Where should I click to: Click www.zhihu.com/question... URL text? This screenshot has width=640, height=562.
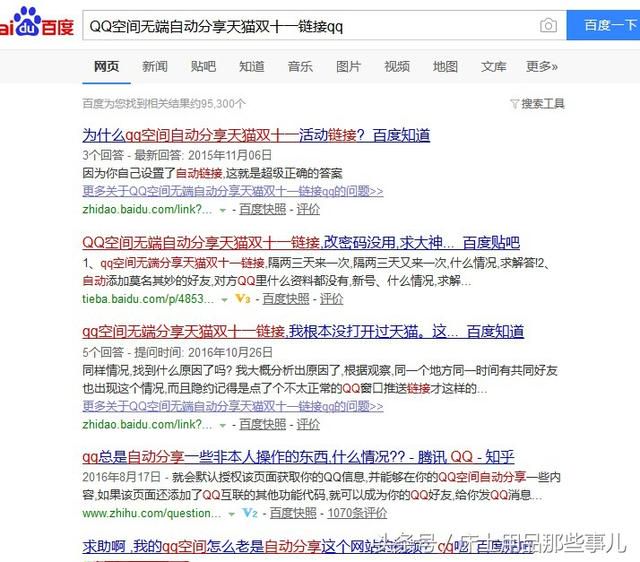(152, 513)
